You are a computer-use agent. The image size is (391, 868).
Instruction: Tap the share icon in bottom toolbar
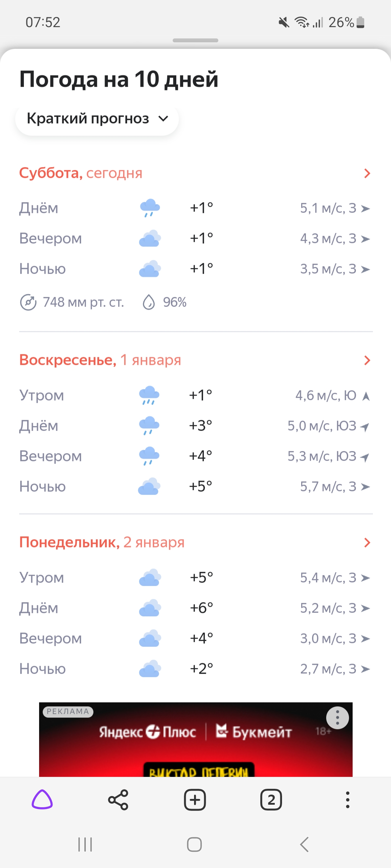[118, 800]
